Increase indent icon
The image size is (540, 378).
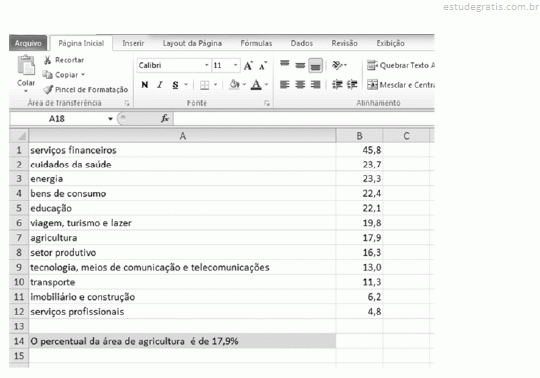point(352,84)
